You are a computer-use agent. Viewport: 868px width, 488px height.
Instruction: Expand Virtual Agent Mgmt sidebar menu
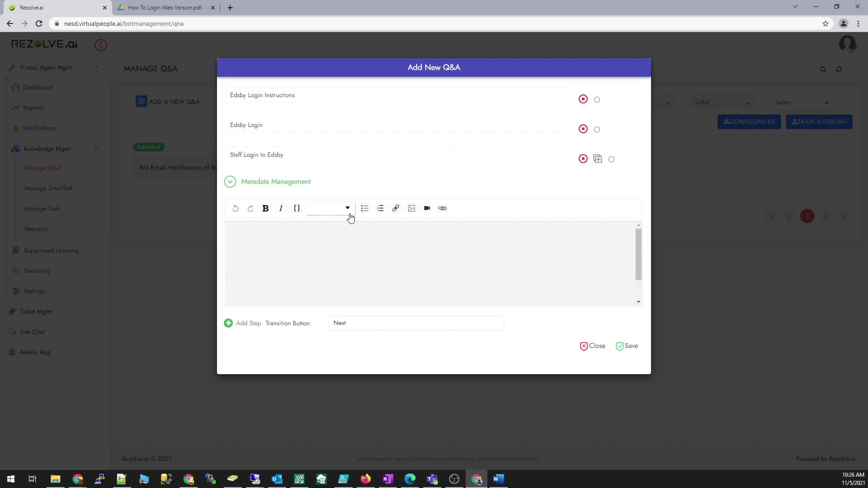click(96, 67)
